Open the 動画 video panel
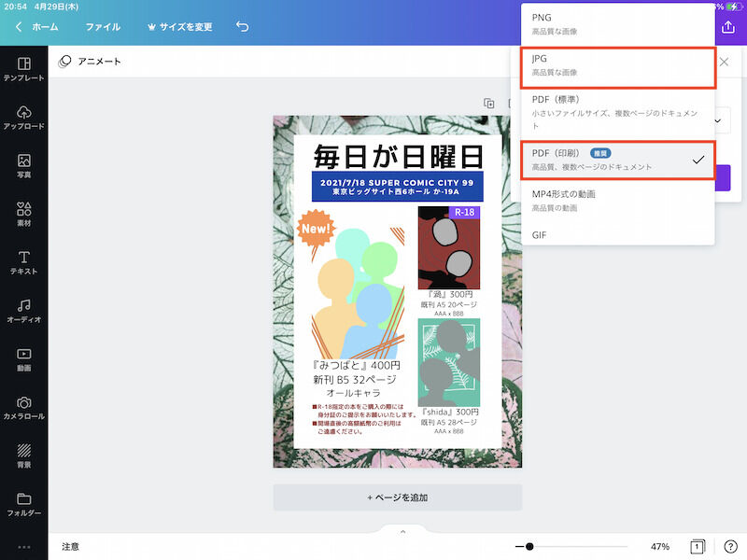 click(24, 359)
